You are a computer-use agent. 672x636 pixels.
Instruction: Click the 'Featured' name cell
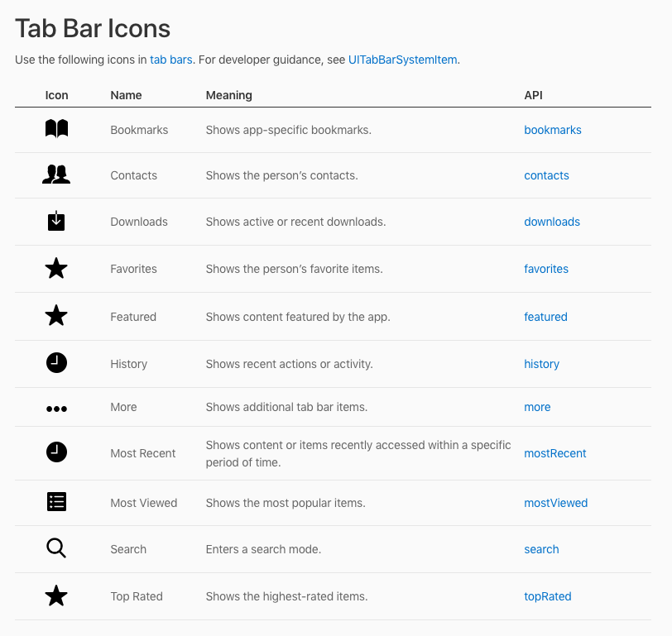[x=133, y=317]
